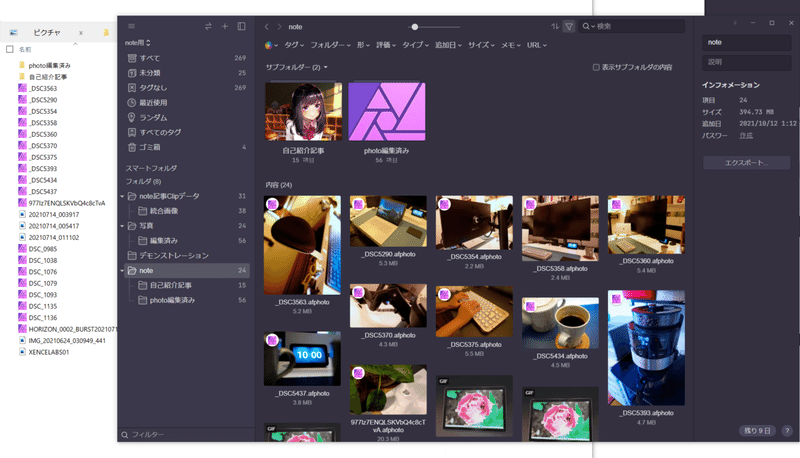Image resolution: width=800 pixels, height=458 pixels.
Task: Go forward with the right chevron
Action: pos(279,27)
